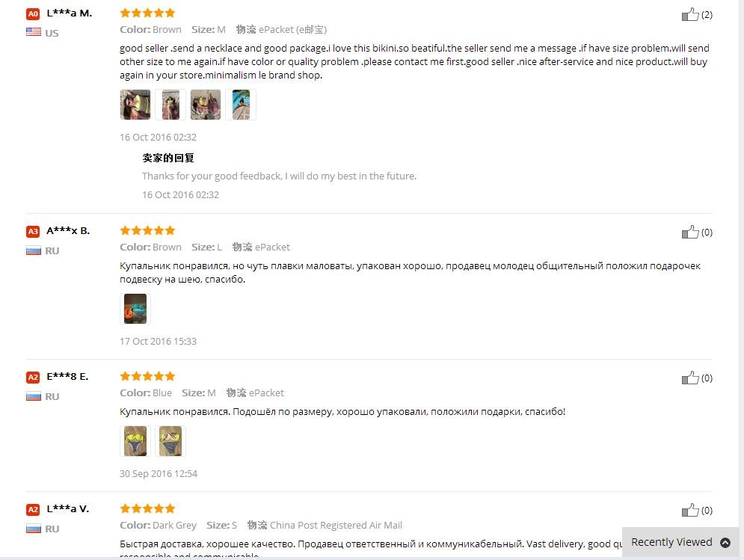Expand the Recently Viewed panel arrow
Screen dimensions: 744x560
coord(725,543)
